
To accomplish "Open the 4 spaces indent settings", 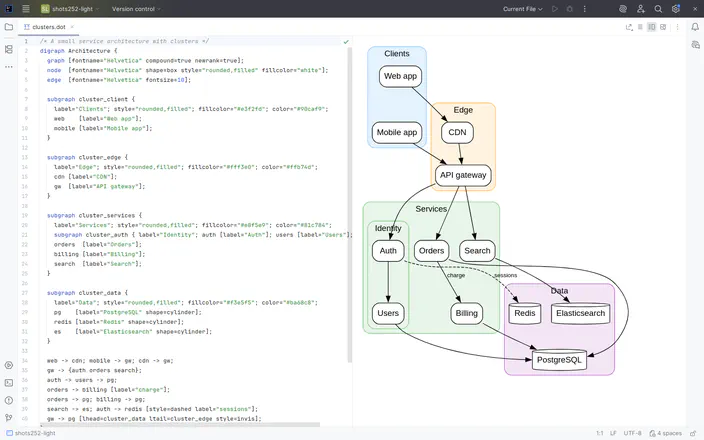I will tap(665, 433).
